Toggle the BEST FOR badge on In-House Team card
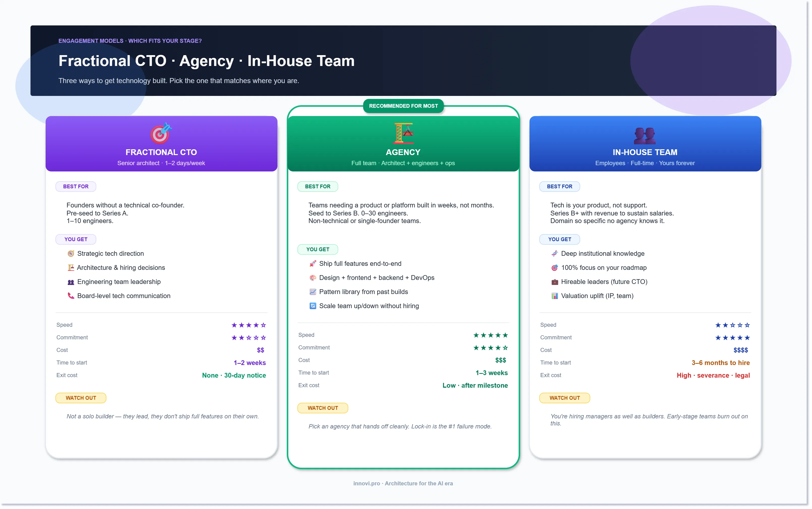 559,186
